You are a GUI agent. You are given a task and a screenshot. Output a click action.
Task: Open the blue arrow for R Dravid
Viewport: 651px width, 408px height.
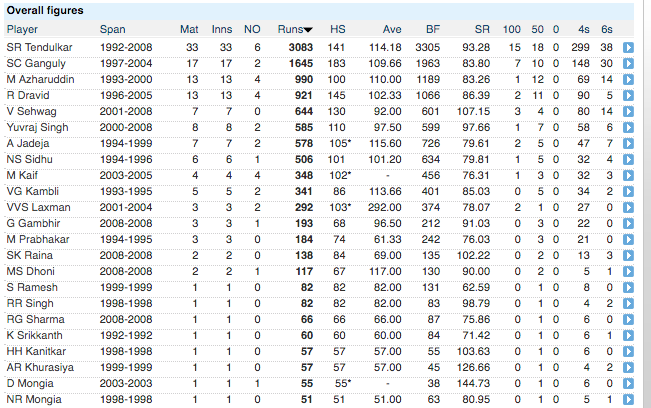tap(628, 95)
